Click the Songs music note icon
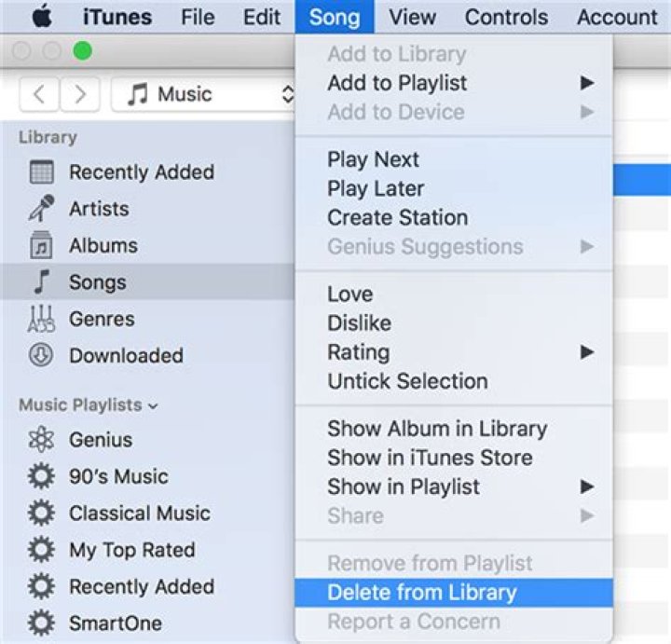Viewport: 671px width, 644px height. tap(42, 282)
